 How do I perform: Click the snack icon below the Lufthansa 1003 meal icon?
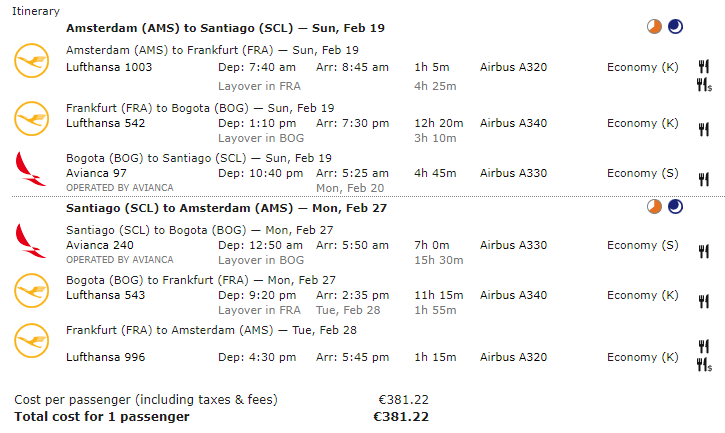point(704,85)
